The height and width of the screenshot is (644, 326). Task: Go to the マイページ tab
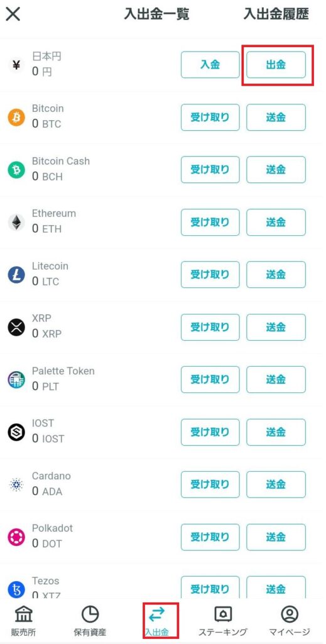(x=290, y=621)
